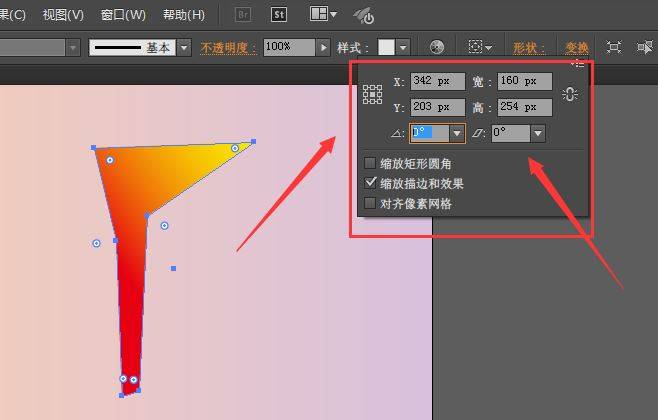The width and height of the screenshot is (658, 420).
Task: Uncheck 缩放描边和效果 checkbox
Action: (x=371, y=183)
